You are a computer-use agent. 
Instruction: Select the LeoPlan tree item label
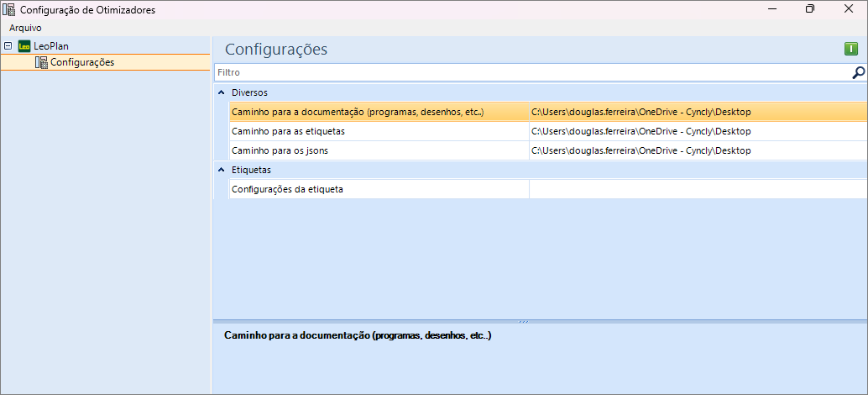click(x=51, y=46)
